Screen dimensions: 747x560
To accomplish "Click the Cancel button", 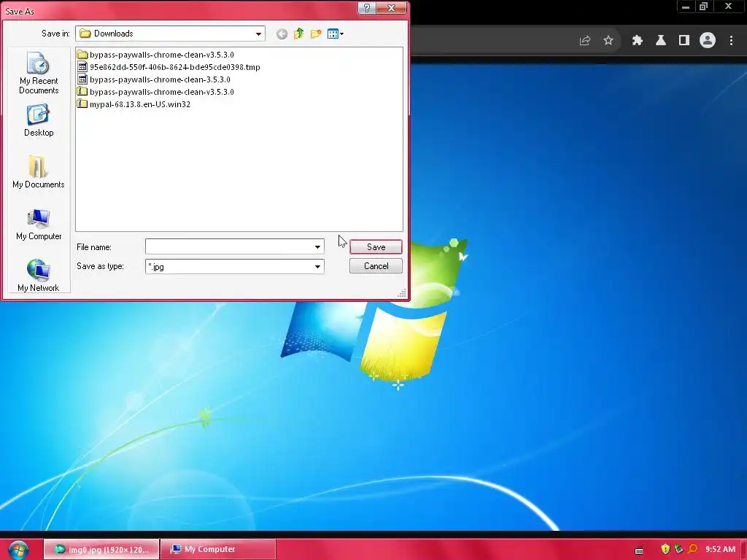I will click(376, 266).
